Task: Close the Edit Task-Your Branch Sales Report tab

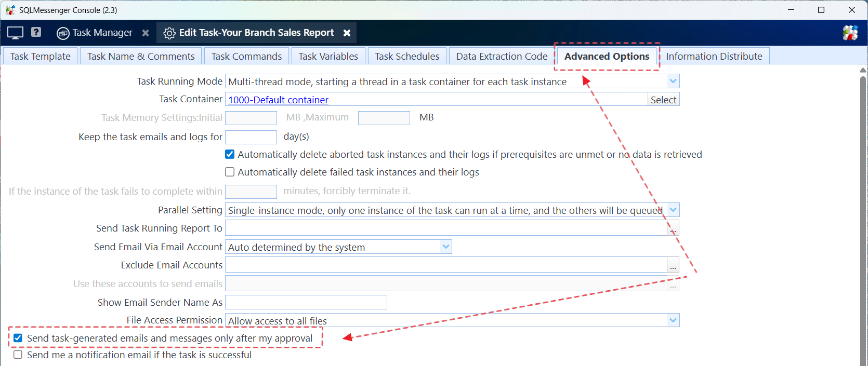Action: pyautogui.click(x=347, y=33)
